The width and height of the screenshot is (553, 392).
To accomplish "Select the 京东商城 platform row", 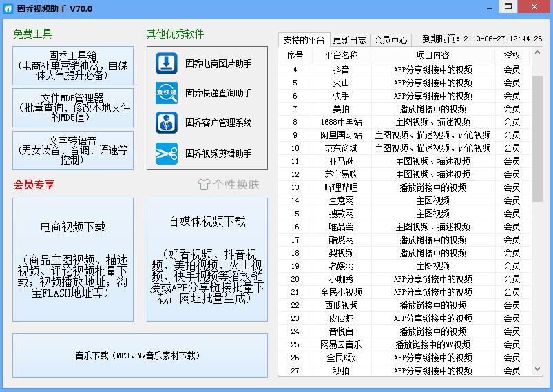I will [x=404, y=148].
